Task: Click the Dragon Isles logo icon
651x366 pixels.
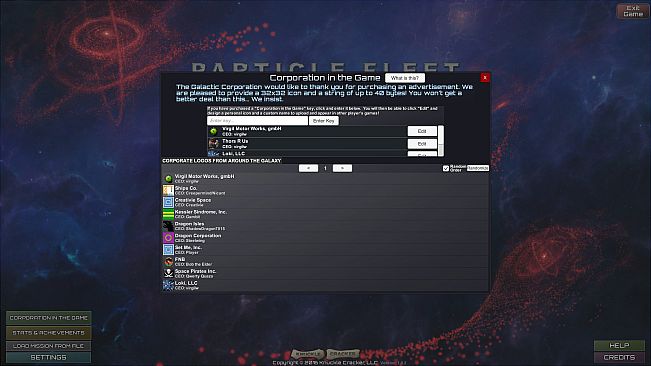Action: coord(168,226)
